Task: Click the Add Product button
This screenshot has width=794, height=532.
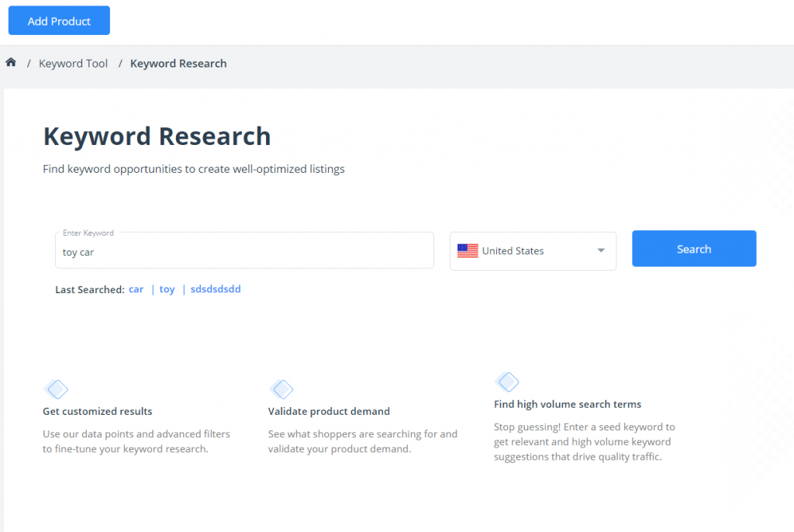Action: 59,21
